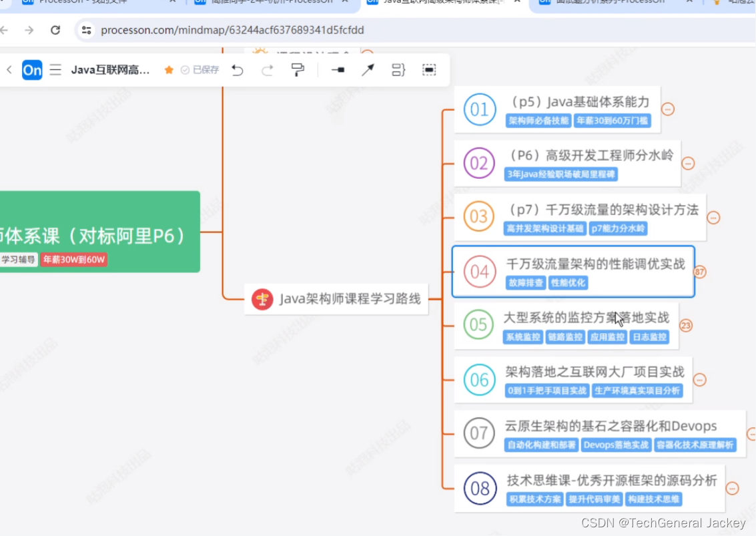Click the ProcessOn On logo icon

coord(31,69)
